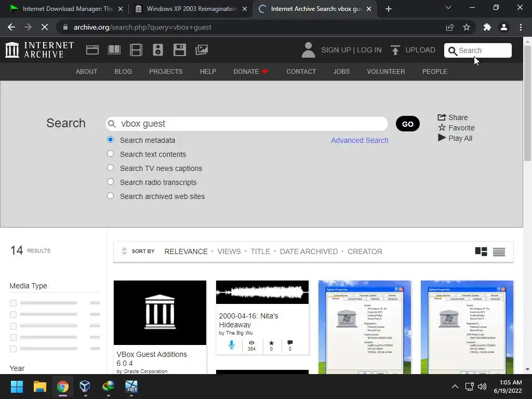Open the Donate menu item
Screen dimensions: 532x399
coord(250,72)
